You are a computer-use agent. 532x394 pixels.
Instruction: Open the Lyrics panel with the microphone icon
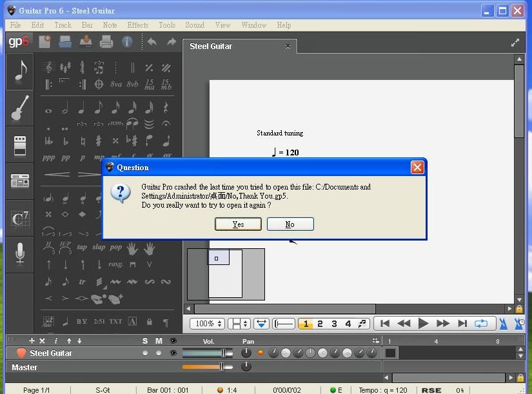[x=20, y=254]
